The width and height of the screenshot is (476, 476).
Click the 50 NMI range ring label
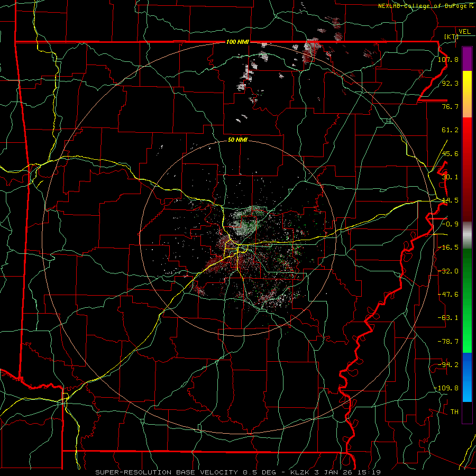point(237,140)
